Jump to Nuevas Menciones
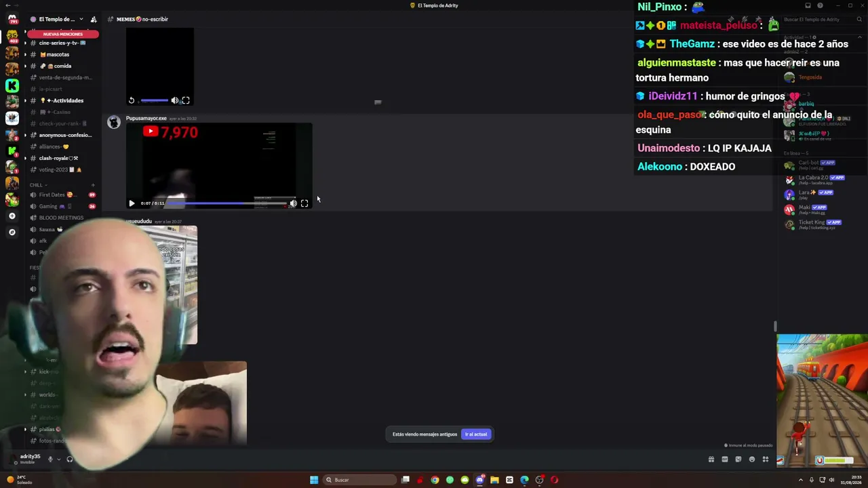 (x=62, y=34)
